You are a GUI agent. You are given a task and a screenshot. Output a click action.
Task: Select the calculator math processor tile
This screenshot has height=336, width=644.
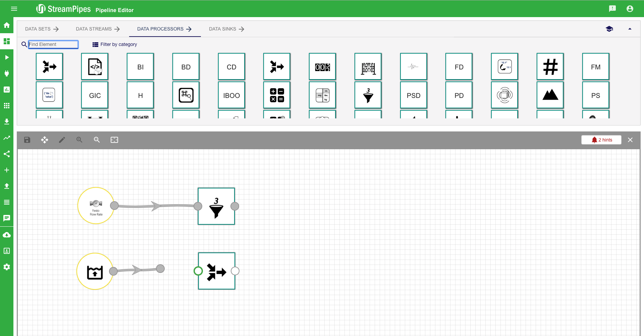277,95
